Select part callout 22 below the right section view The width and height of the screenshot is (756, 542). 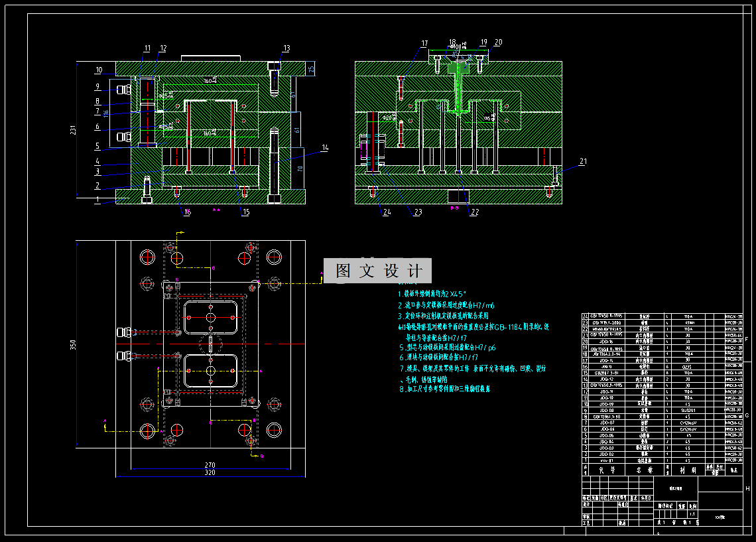(474, 212)
